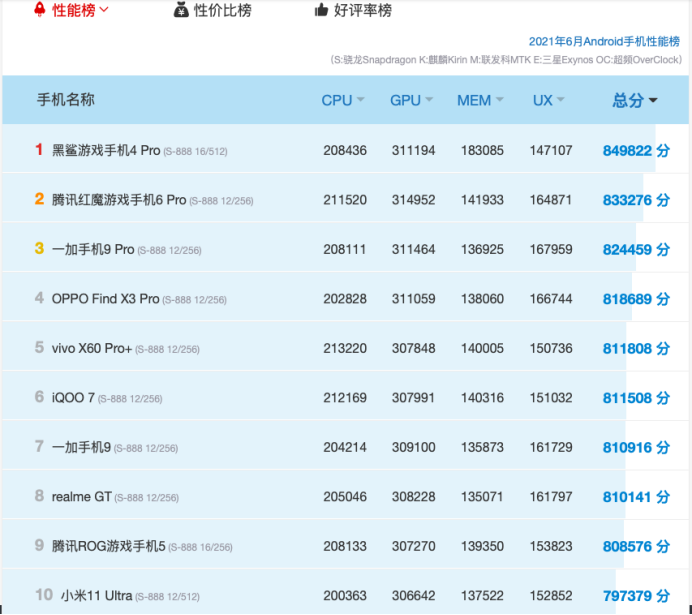This screenshot has width=692, height=615.
Task: Click the thumbs-up icon for 好评率榜
Action: [321, 9]
